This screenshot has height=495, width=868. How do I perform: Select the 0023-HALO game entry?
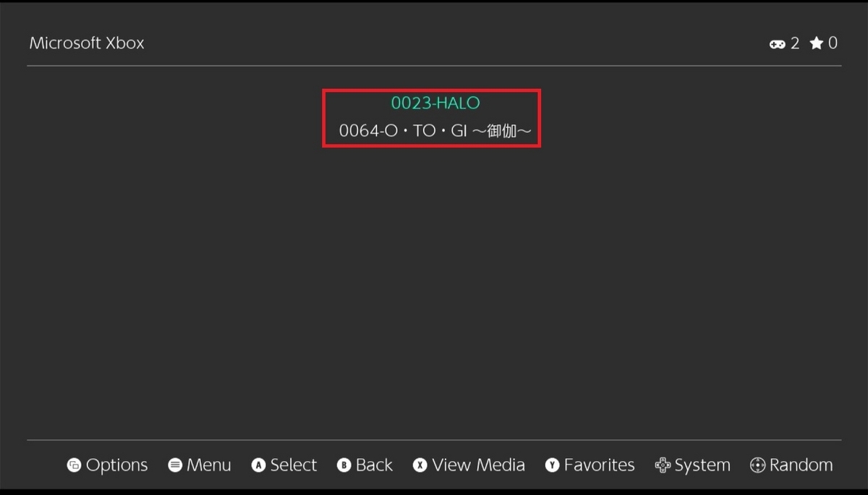435,103
